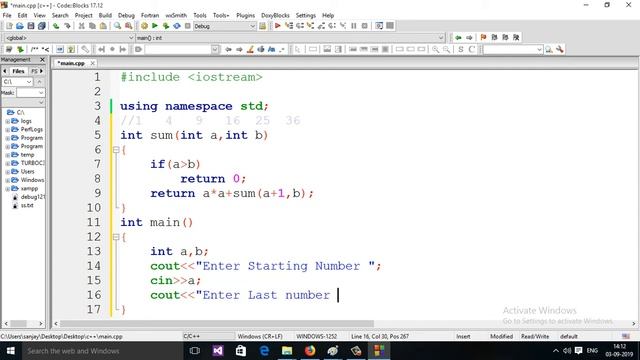Zoom in using magnifier plus icon
The height and width of the screenshot is (360, 640).
(436, 49)
